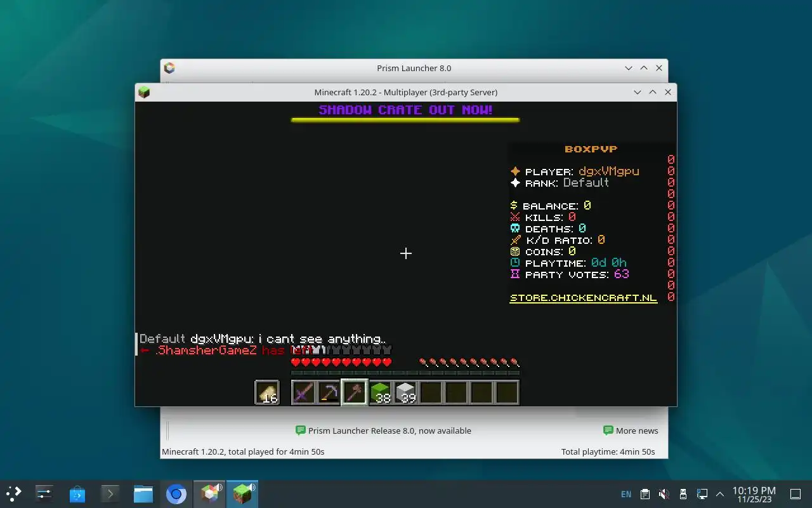Click the K/D RATIO: 0 scoreboard line
This screenshot has width=812, height=508.
pyautogui.click(x=558, y=240)
